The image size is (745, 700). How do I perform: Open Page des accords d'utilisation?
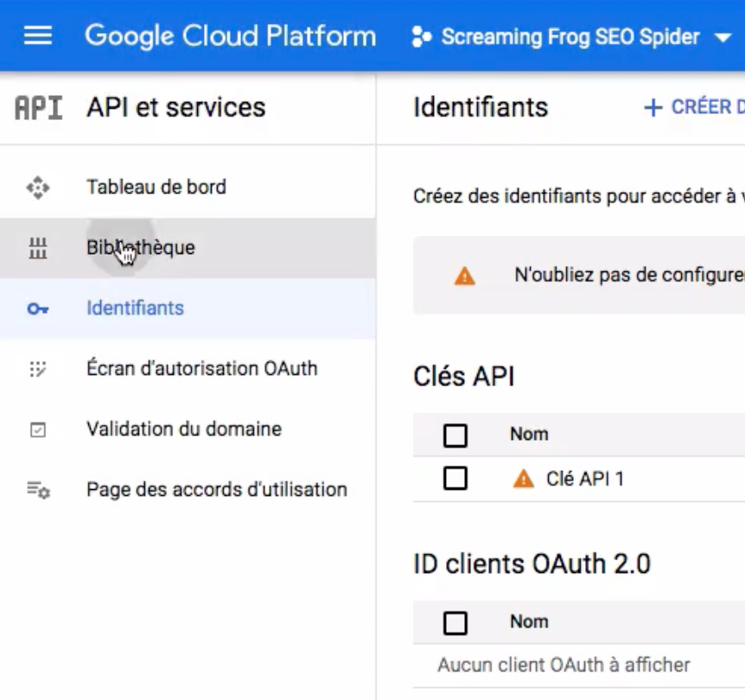188,490
